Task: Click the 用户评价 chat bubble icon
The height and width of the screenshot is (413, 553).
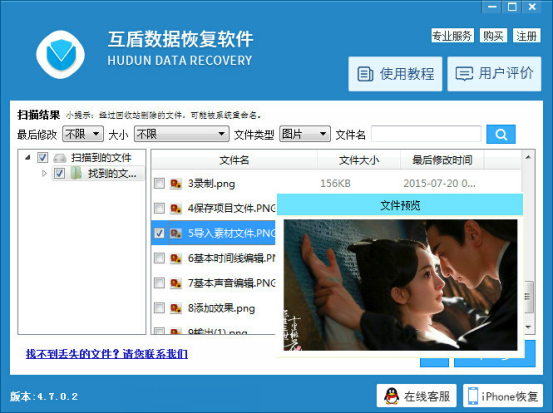Action: (x=464, y=74)
